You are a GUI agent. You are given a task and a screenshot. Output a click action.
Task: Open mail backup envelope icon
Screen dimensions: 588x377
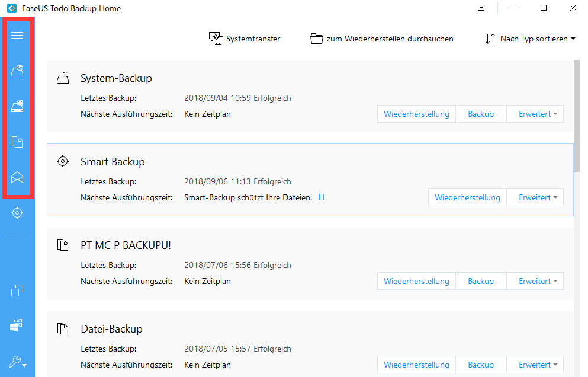coord(17,177)
